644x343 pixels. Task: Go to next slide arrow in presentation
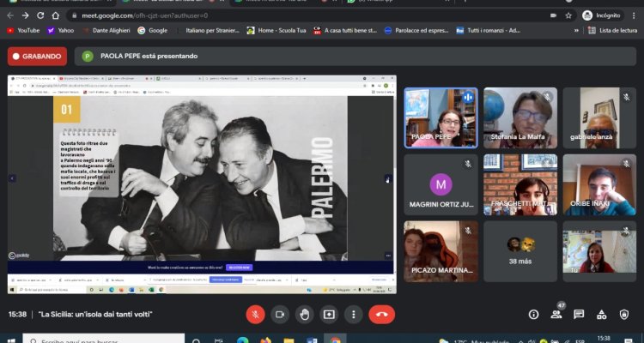pos(388,178)
